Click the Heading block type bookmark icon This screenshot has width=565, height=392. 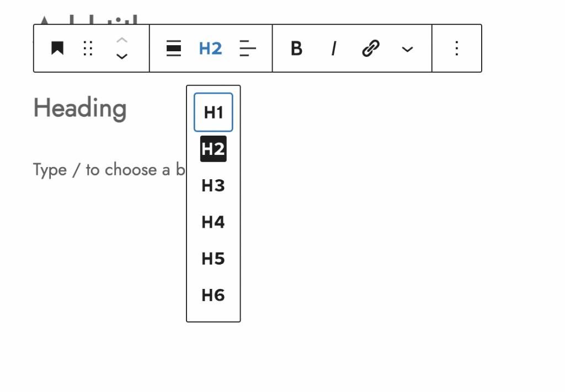tap(57, 49)
